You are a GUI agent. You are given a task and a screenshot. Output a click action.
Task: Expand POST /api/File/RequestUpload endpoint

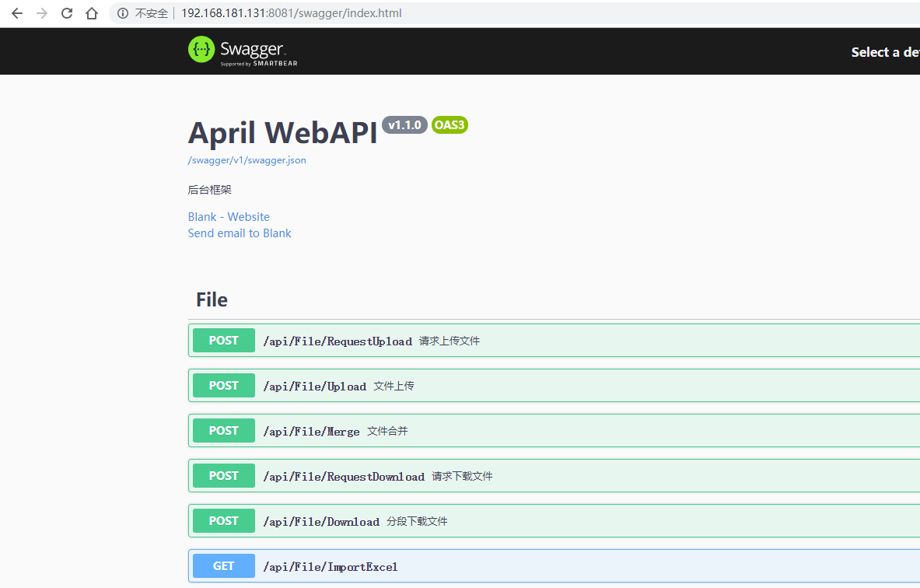pos(554,341)
